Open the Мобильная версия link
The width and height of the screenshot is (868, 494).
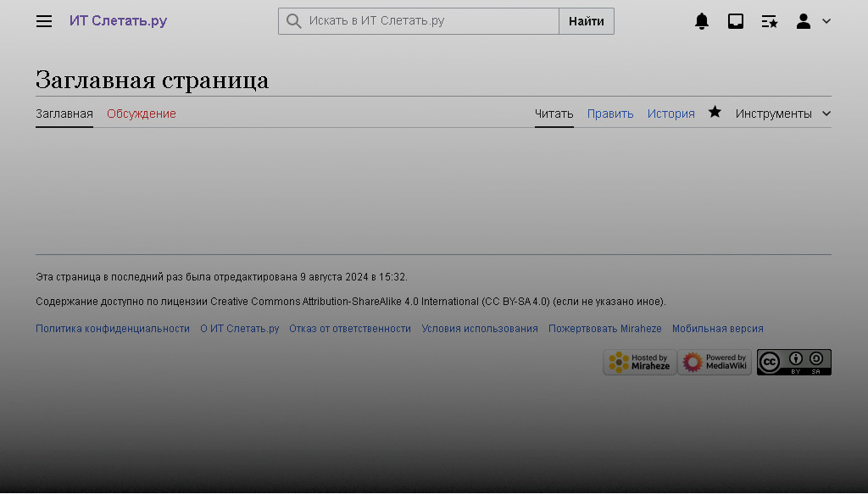click(x=717, y=329)
